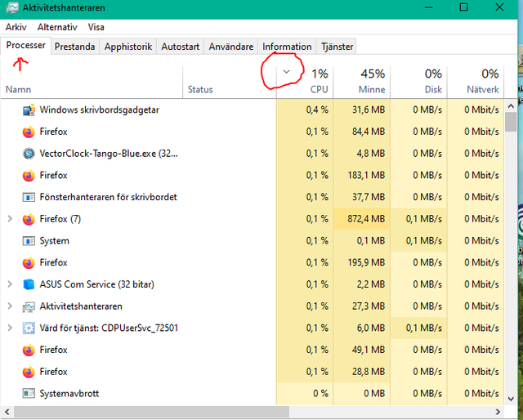Click the horizontal scrollbar left arrow
This screenshot has height=420, width=523.
click(7, 412)
